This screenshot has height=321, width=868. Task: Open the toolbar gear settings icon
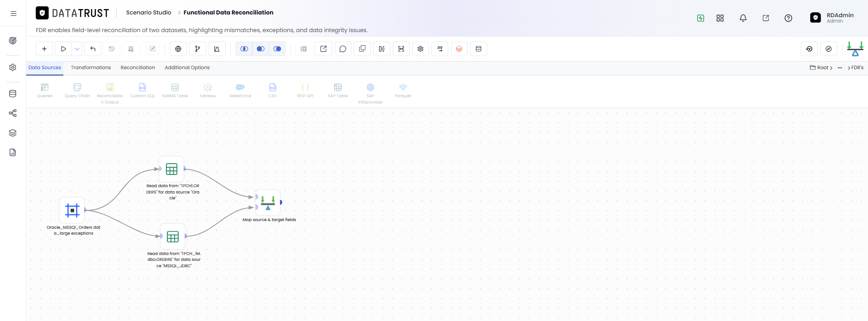tap(421, 49)
